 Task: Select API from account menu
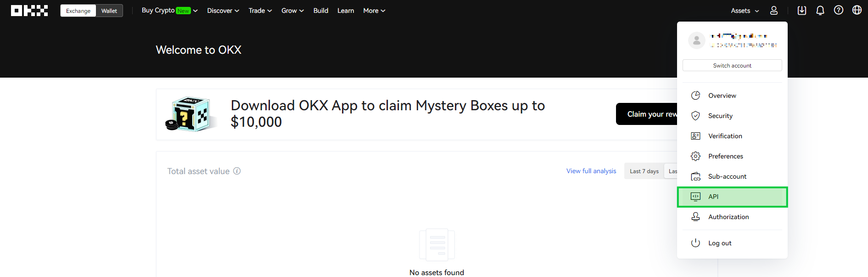732,197
